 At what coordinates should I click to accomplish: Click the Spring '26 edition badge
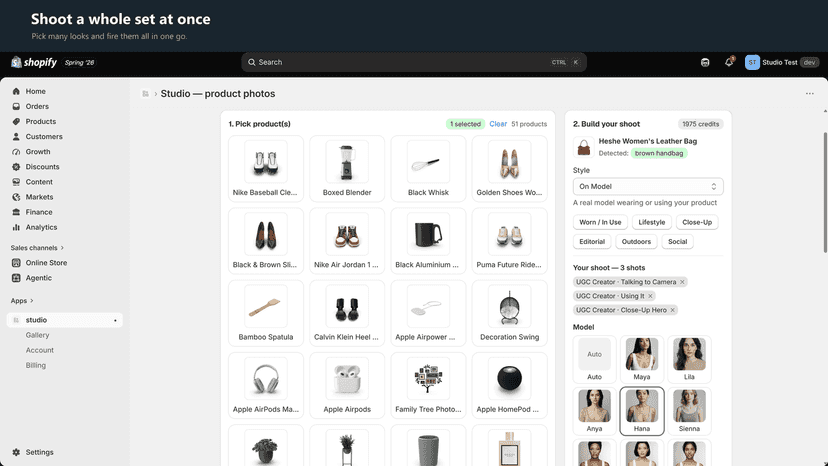point(79,62)
